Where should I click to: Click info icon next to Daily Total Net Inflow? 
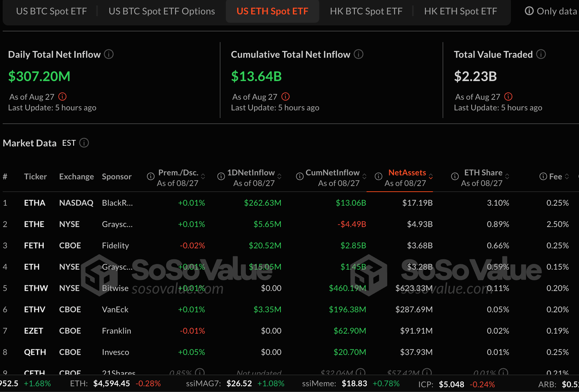[x=109, y=54]
